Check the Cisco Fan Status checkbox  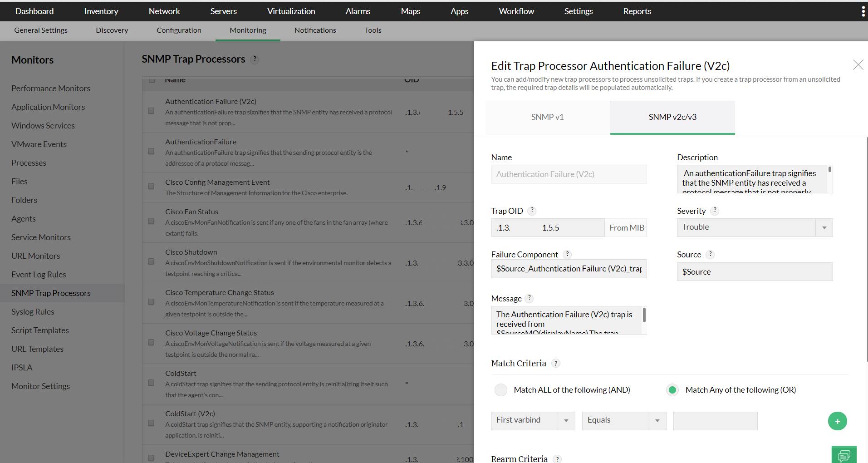151,221
